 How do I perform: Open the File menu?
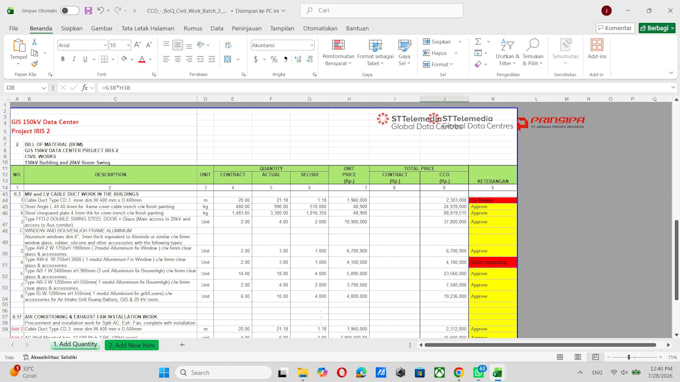coord(13,28)
